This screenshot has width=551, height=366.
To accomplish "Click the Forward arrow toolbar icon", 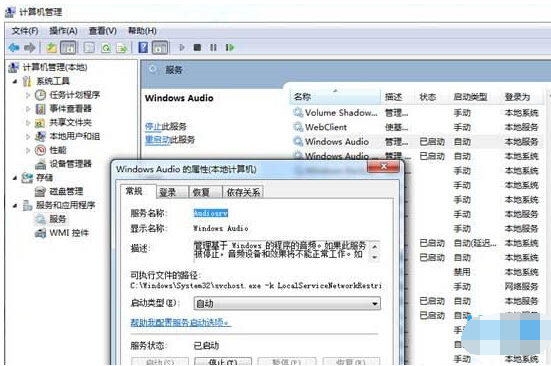I will click(x=30, y=47).
